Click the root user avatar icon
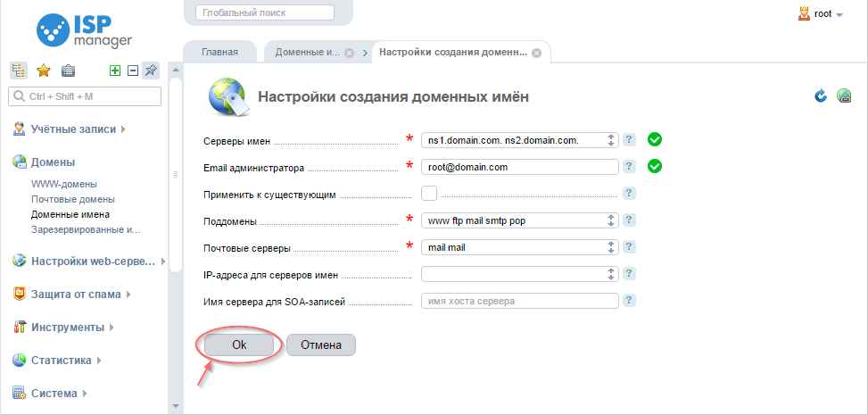868x415 pixels. [x=804, y=14]
